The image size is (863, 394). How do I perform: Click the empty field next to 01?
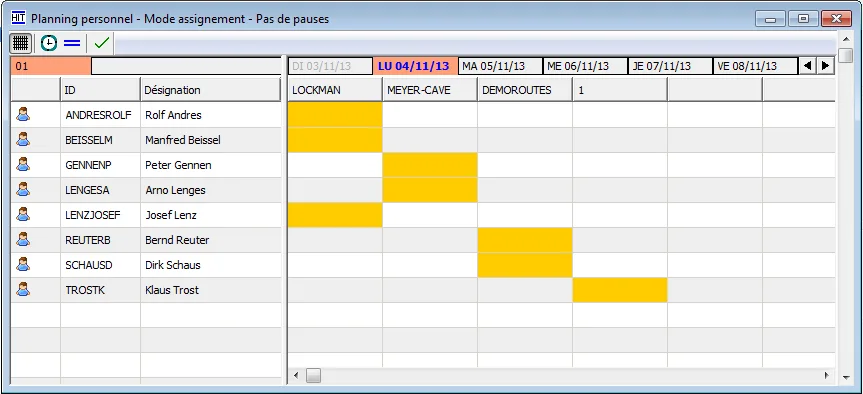[186, 66]
